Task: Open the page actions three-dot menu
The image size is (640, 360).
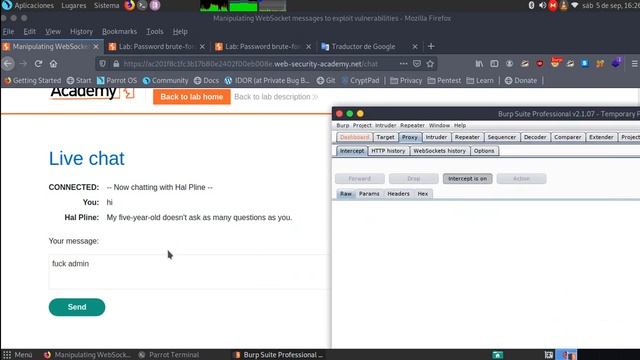Action: pyautogui.click(x=403, y=64)
